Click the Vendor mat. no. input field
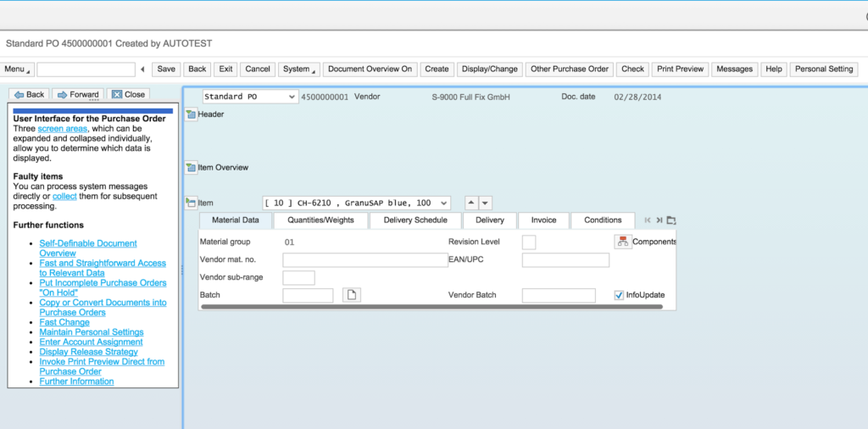The height and width of the screenshot is (429, 868). click(365, 260)
